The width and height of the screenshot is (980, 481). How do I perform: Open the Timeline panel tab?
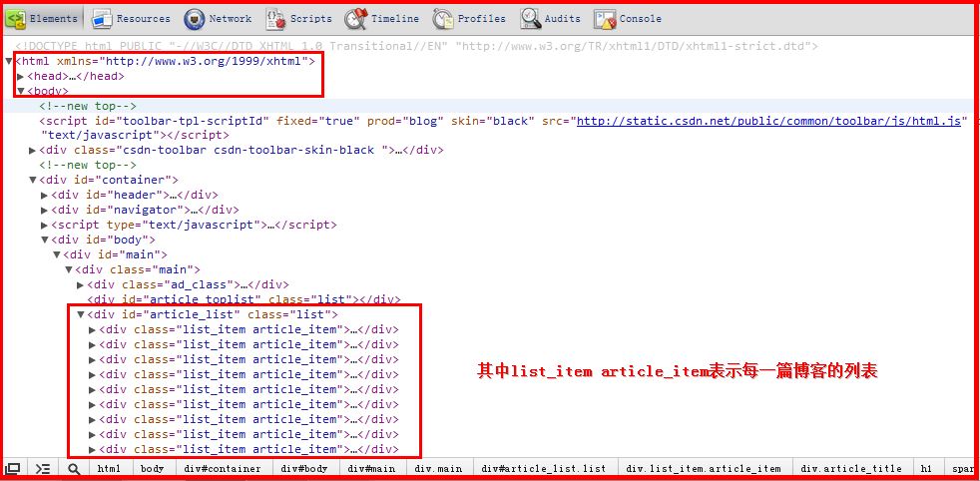382,19
